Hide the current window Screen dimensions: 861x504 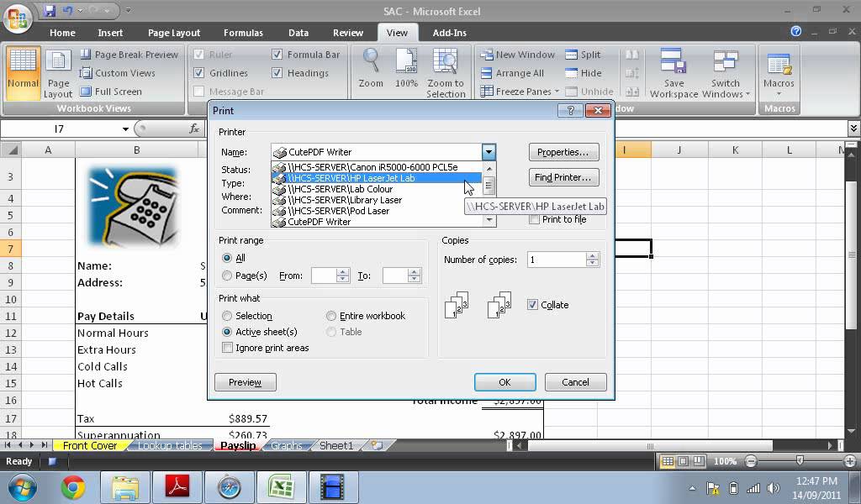(x=584, y=73)
